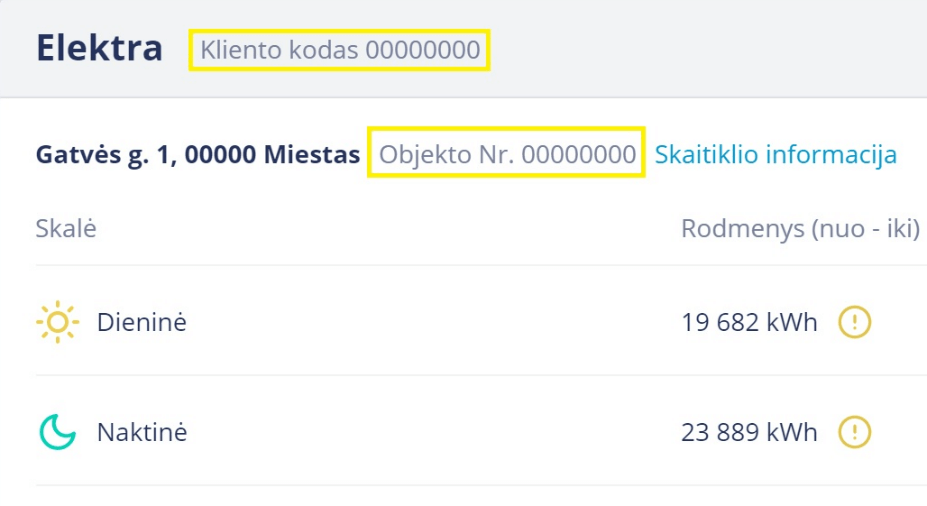
Task: Click warning icon next to 23 889 kWh
Action: [x=855, y=432]
